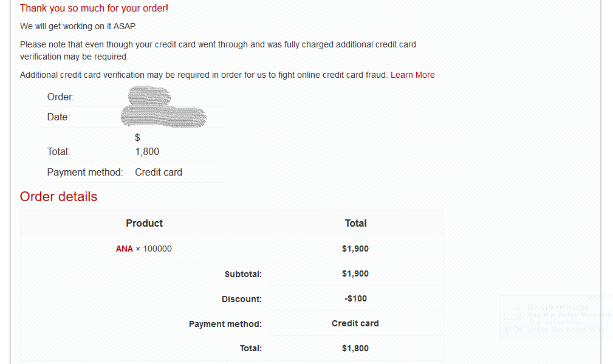
Task: Click the 'Thank you so much' heading
Action: click(94, 9)
